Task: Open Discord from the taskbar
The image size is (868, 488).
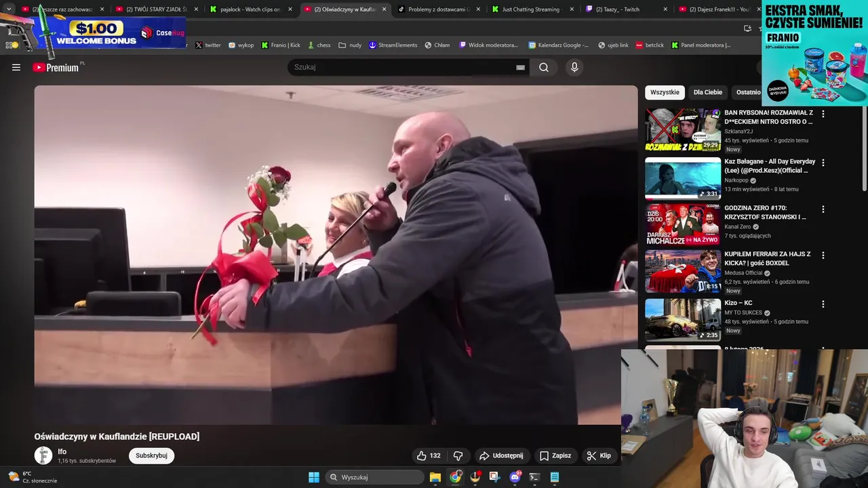Action: point(515,477)
